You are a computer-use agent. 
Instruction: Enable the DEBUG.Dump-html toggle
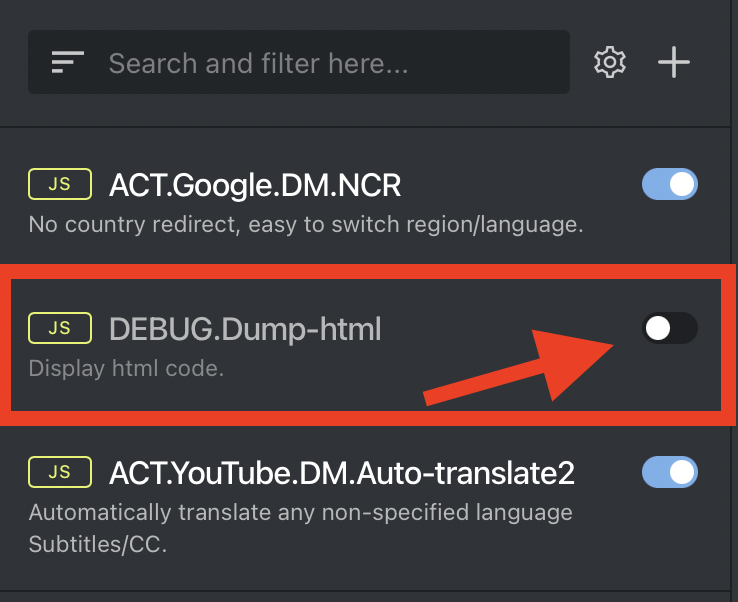669,328
